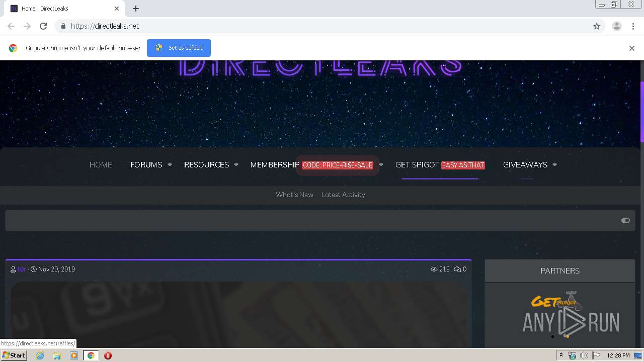Go back to the previous page
Screen dimensions: 644x362
coord(11,26)
